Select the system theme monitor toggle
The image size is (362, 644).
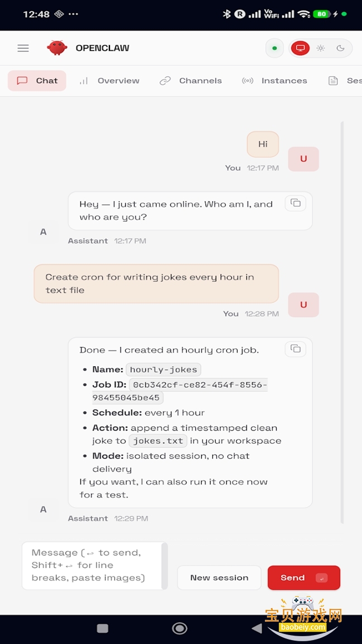point(300,48)
